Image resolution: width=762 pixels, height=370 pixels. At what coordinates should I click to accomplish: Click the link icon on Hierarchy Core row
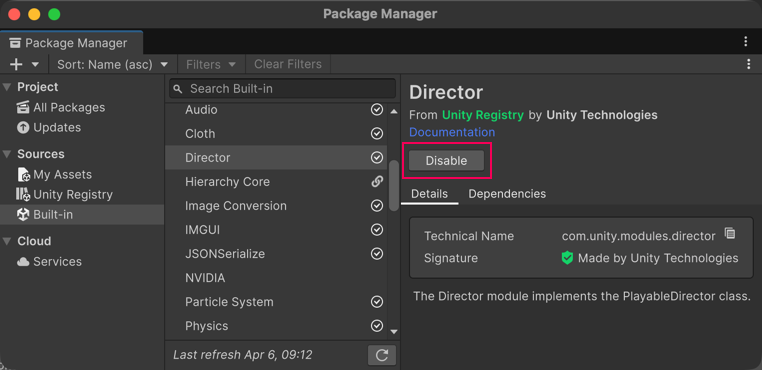coord(377,182)
